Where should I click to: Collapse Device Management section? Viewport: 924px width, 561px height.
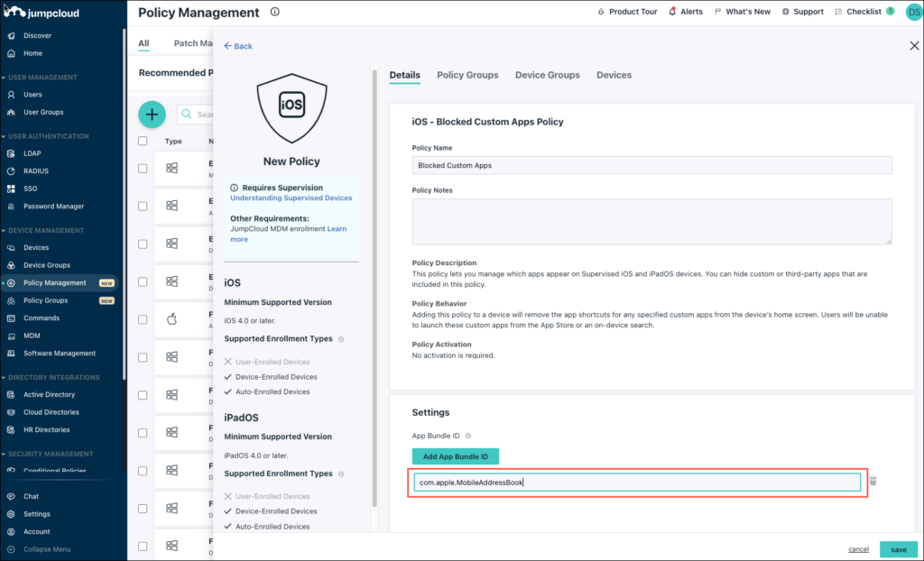[x=43, y=231]
